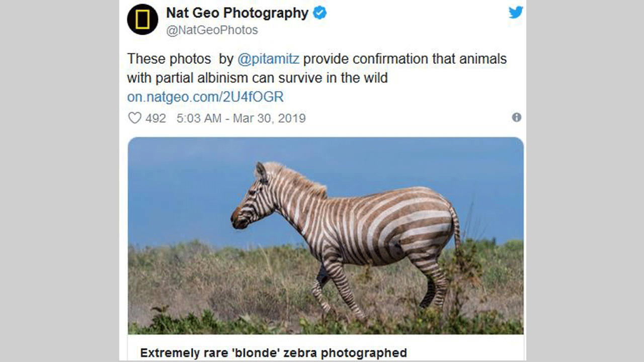
Task: Click the heart icon to like the tweet
Action: (134, 118)
